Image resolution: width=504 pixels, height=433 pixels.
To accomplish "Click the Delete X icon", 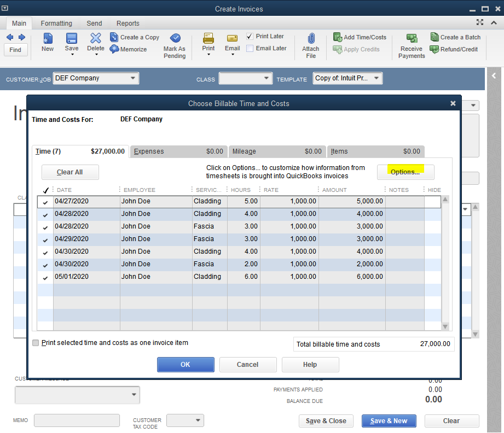I will pos(95,38).
